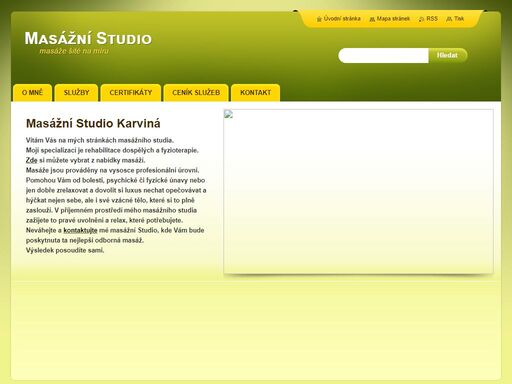The image size is (512, 384).
Task: Switch to the CERTIFIKÁTY tab
Action: click(131, 93)
